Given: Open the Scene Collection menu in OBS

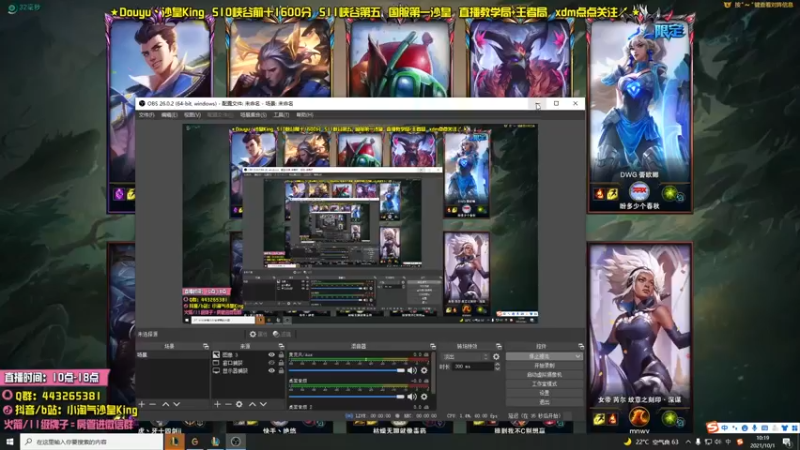Looking at the screenshot, I should click(x=253, y=115).
